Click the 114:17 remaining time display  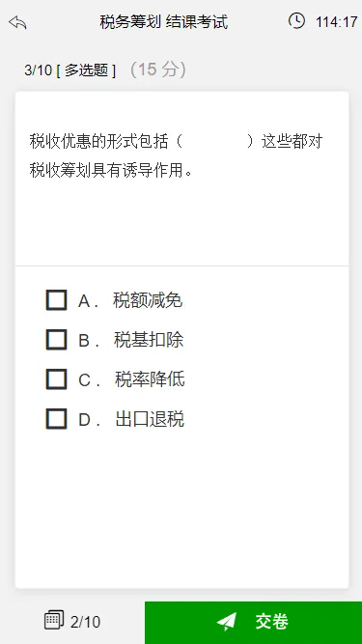click(x=337, y=22)
